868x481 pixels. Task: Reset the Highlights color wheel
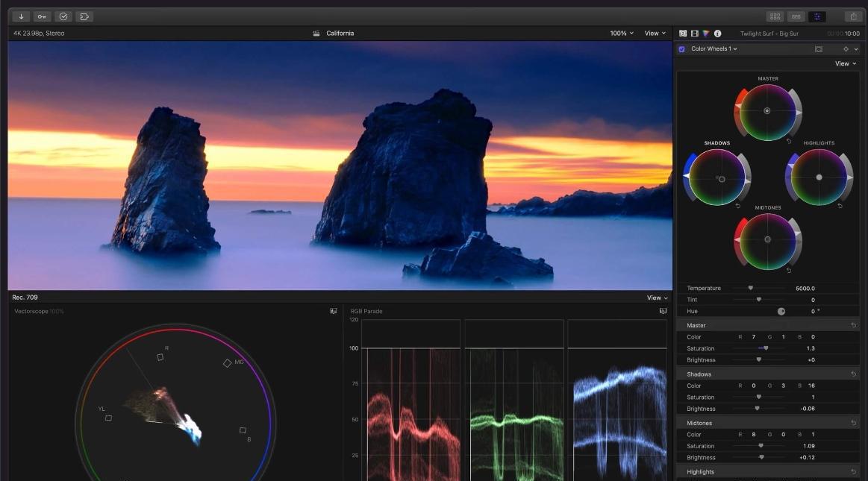point(840,206)
